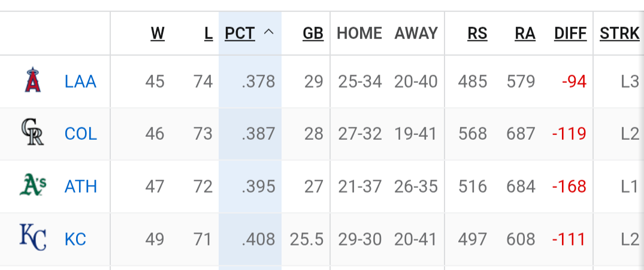Select the Athletics -168 run differential cell

(x=569, y=187)
